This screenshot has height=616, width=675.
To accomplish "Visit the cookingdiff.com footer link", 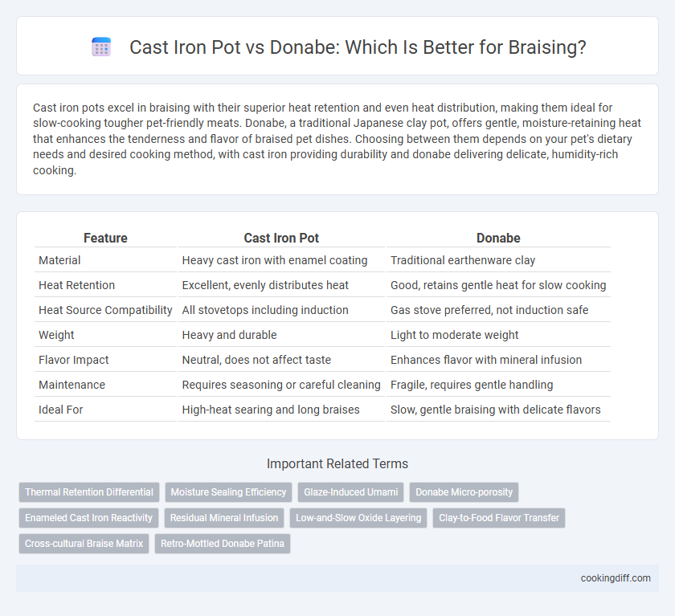I will 616,578.
